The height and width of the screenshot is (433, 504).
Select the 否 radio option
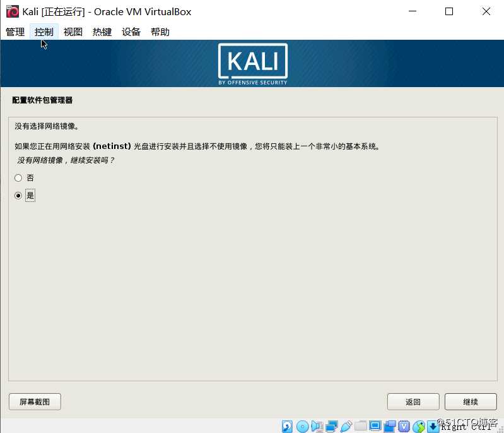point(18,178)
